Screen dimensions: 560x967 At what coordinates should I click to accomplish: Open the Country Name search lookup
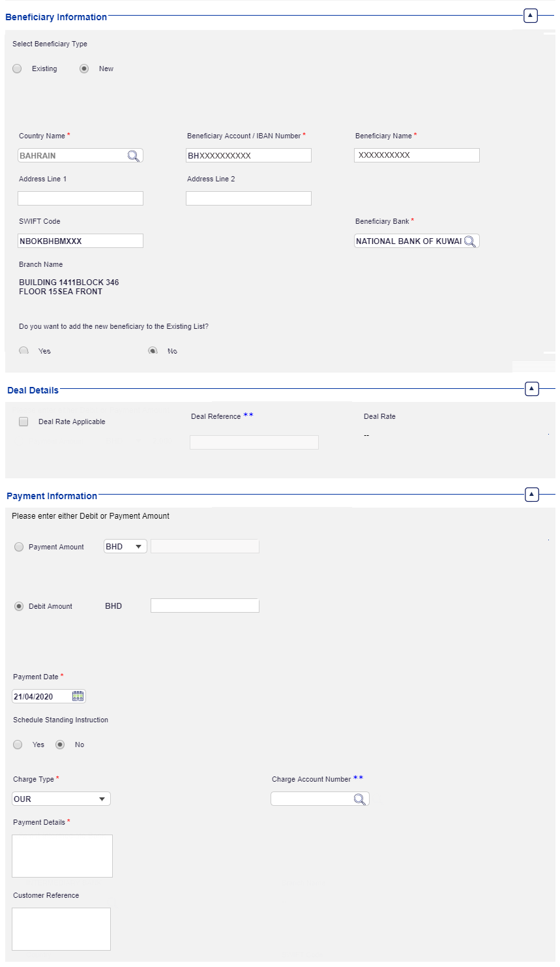tap(134, 156)
